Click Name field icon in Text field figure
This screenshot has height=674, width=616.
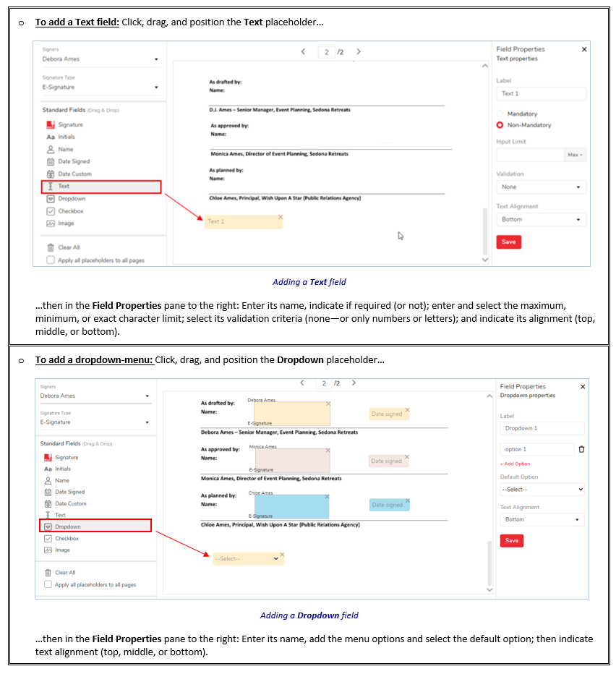pyautogui.click(x=51, y=149)
